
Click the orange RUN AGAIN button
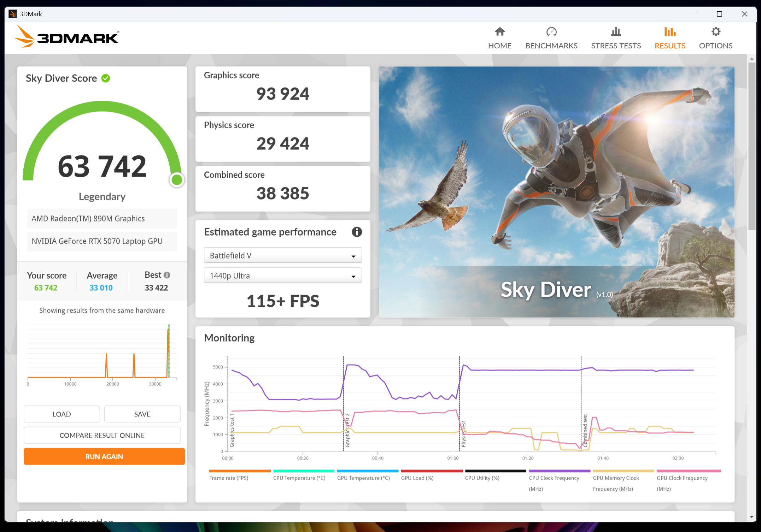pyautogui.click(x=104, y=456)
